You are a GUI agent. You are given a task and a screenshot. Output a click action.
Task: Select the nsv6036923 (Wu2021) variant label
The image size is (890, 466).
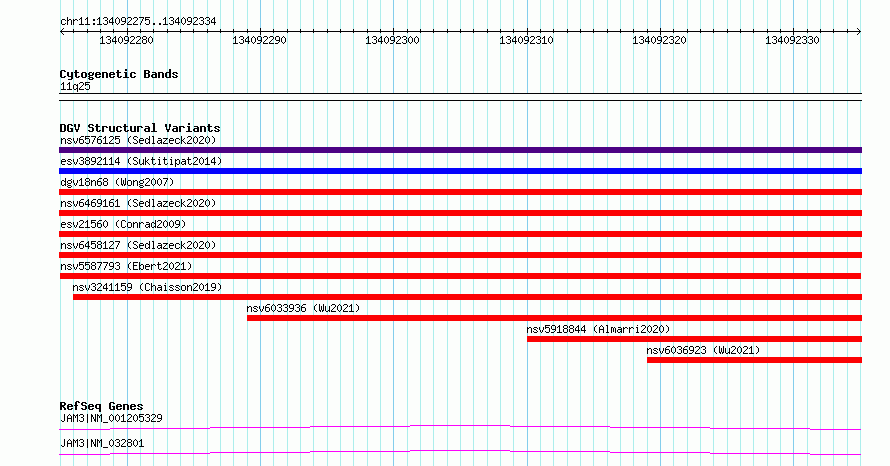[x=703, y=350]
